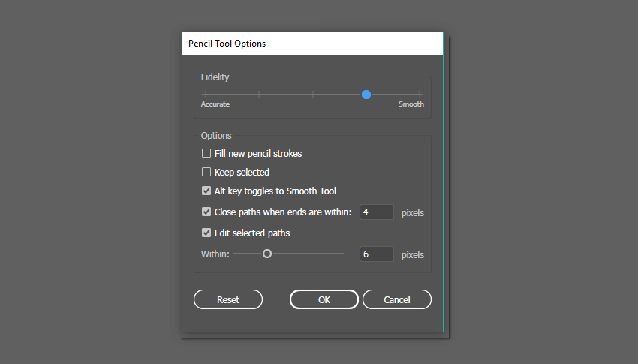Click the Smooth label under Fidelity
The height and width of the screenshot is (364, 638).
[411, 104]
